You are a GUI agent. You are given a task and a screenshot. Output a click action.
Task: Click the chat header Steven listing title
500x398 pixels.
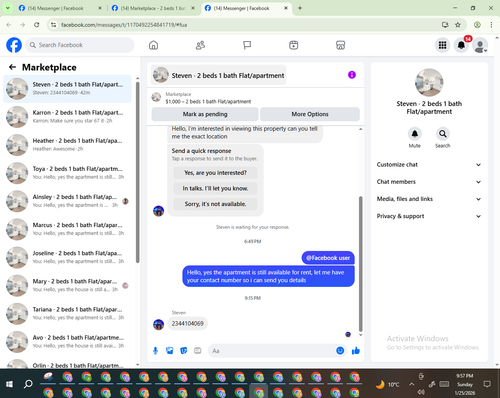click(219, 75)
